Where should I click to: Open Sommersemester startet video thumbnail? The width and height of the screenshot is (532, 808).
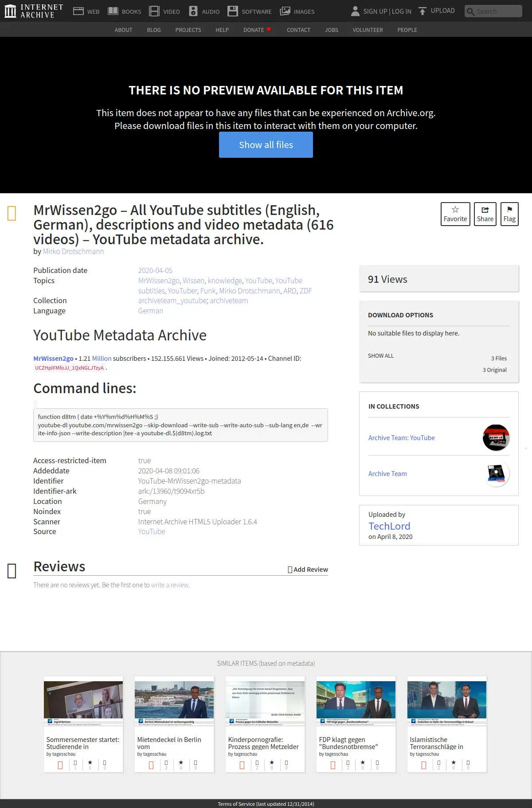pyautogui.click(x=83, y=703)
